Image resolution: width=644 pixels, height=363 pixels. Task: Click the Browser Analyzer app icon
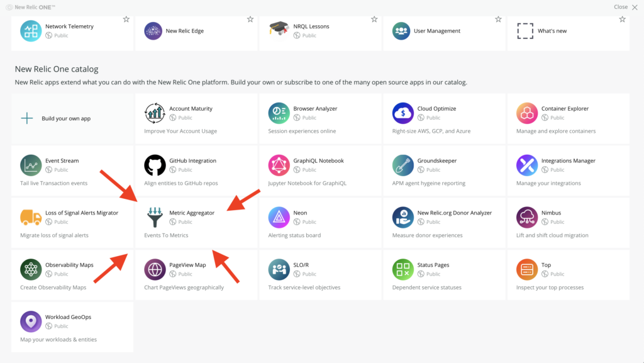[x=279, y=113]
